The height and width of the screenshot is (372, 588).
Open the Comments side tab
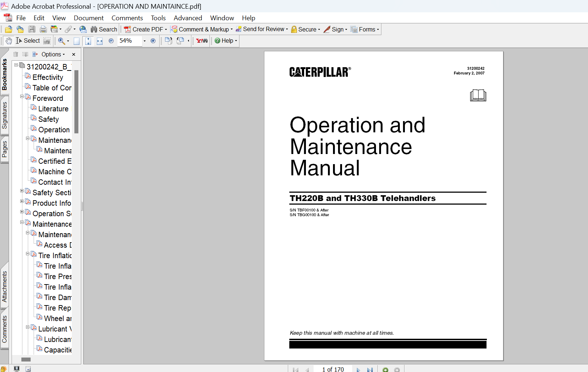[4, 329]
